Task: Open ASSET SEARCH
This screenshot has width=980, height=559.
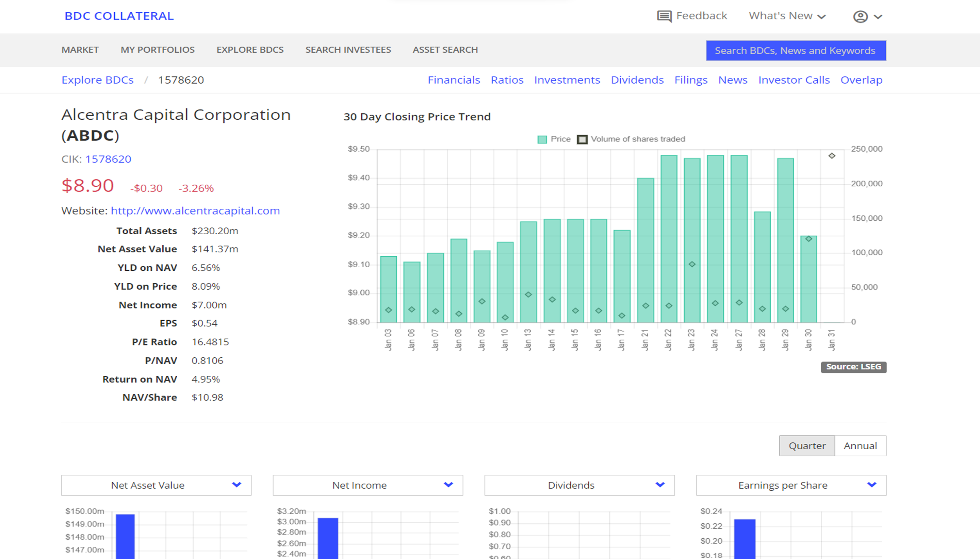Action: click(x=445, y=50)
